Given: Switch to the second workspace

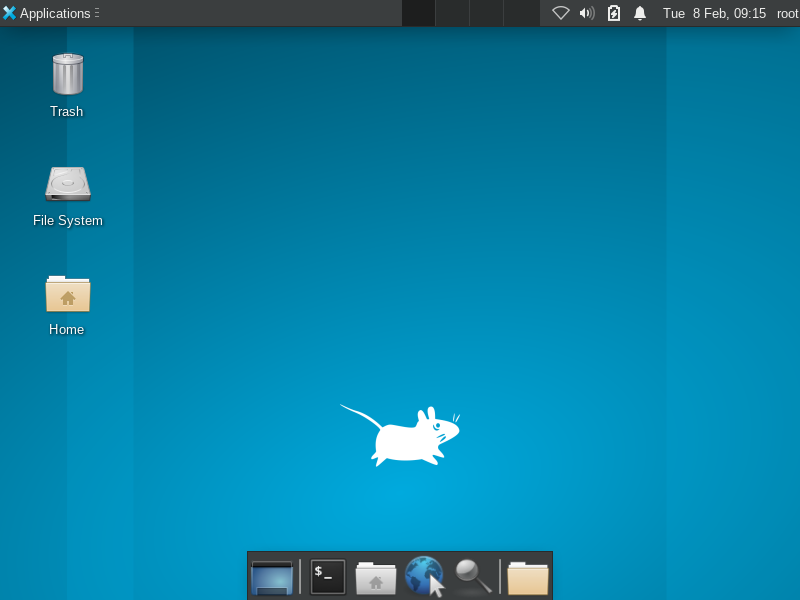Looking at the screenshot, I should coord(452,13).
